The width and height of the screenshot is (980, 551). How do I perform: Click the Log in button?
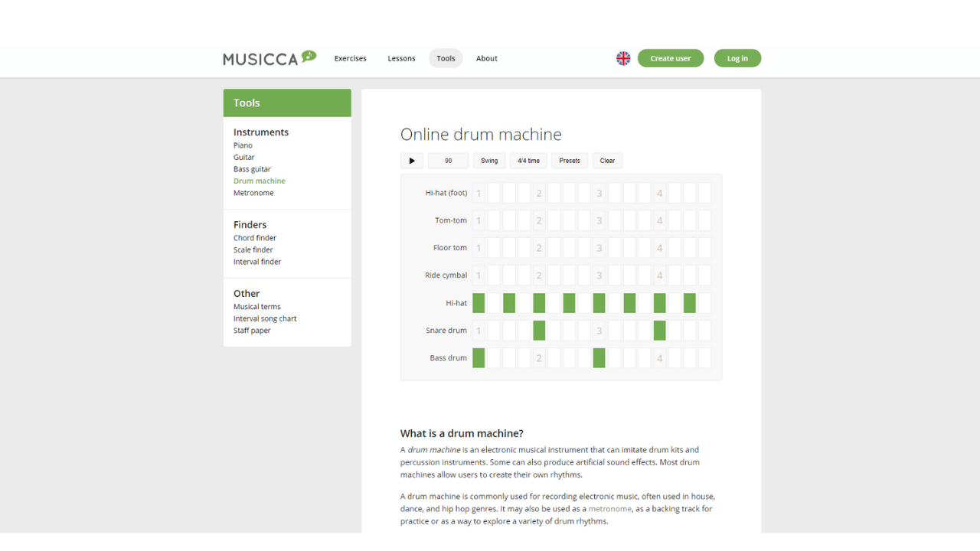coord(737,58)
